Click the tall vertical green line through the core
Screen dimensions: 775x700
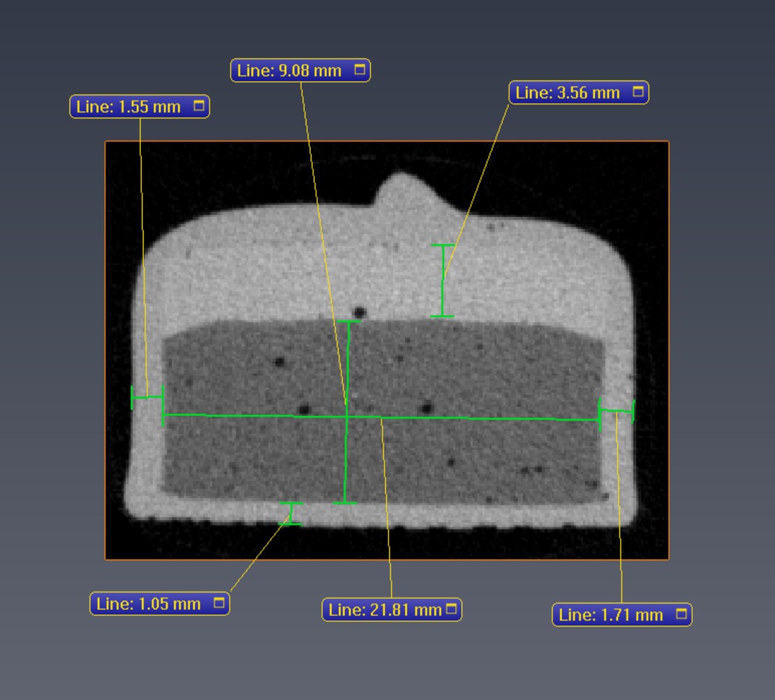(347, 454)
